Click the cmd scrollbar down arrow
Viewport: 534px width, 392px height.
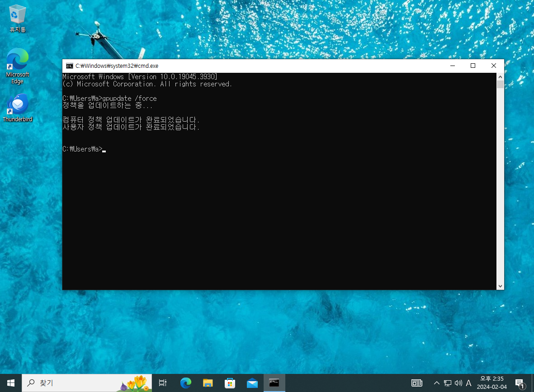point(500,286)
